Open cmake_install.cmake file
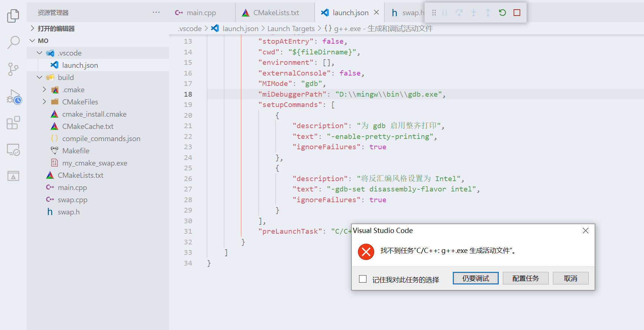 98,114
